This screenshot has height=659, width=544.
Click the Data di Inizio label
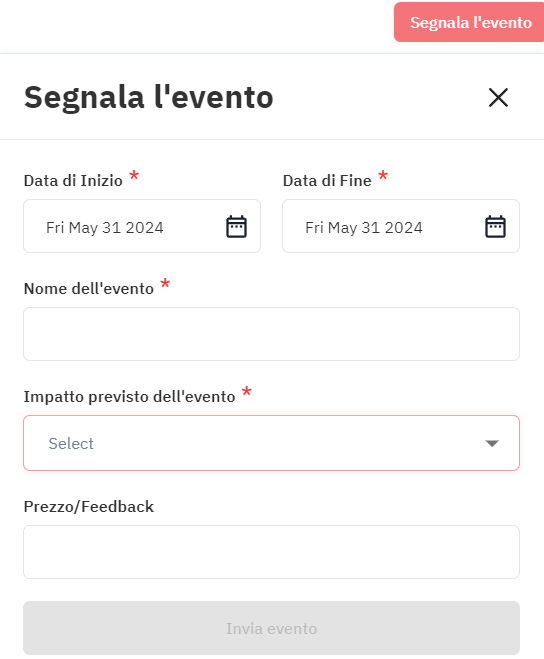point(73,181)
